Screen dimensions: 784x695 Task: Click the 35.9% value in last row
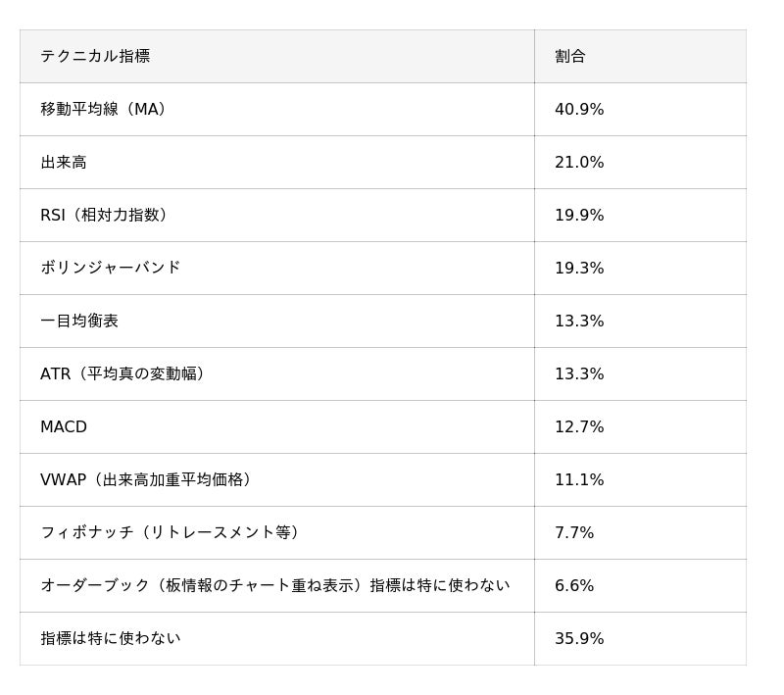(x=579, y=638)
